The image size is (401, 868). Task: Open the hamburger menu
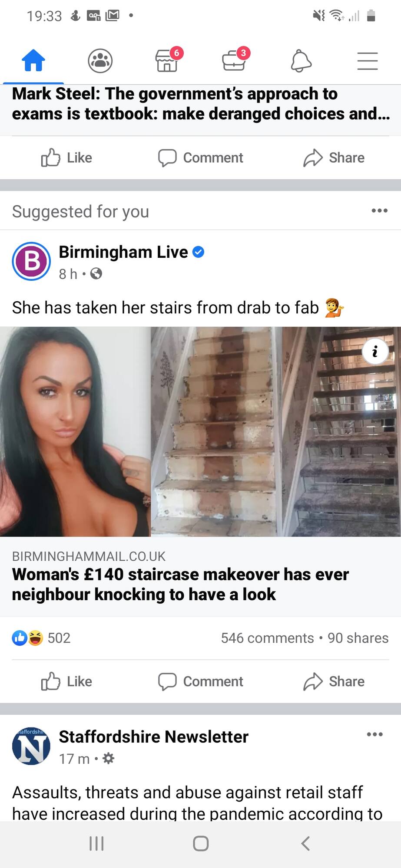pos(368,61)
